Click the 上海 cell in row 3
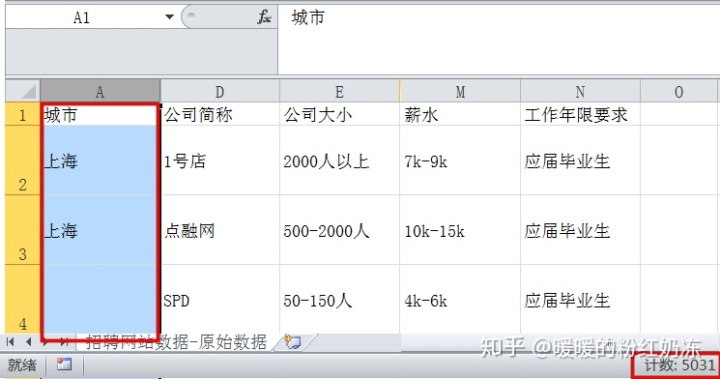The image size is (720, 379). tap(100, 230)
